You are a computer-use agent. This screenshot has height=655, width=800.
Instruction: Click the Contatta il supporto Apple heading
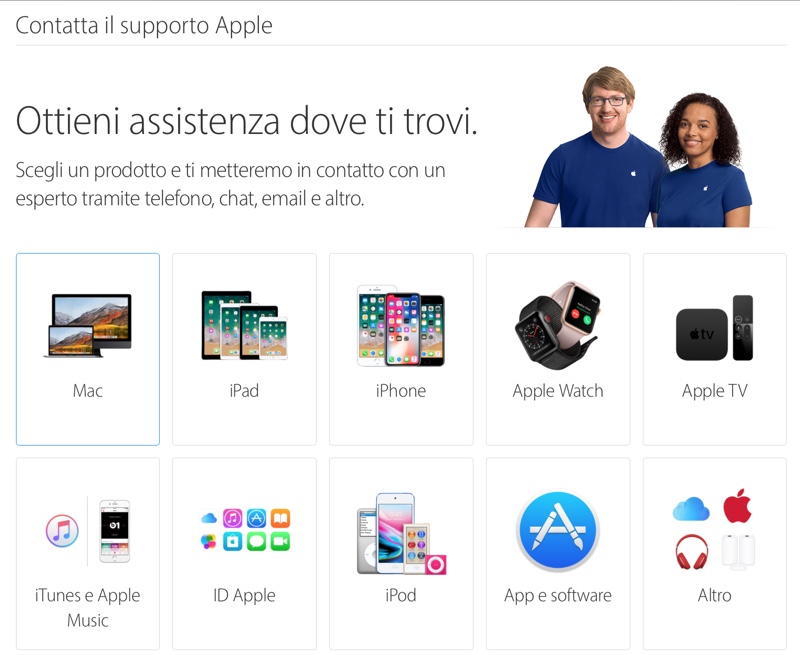click(x=144, y=26)
